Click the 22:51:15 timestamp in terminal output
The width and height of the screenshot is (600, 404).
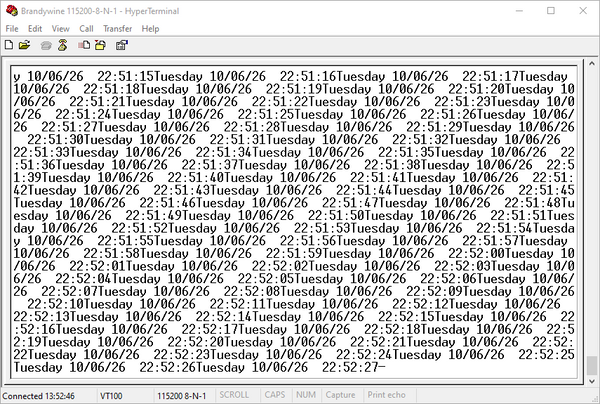point(125,76)
